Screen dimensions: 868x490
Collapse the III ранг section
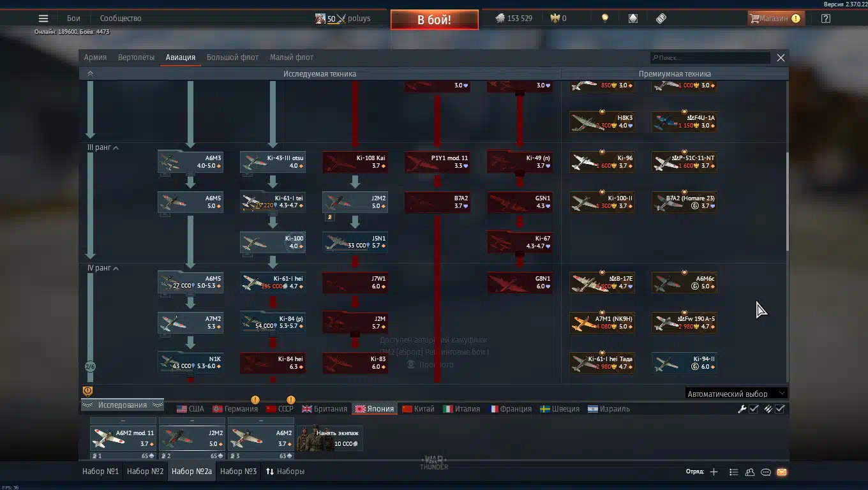tap(103, 147)
